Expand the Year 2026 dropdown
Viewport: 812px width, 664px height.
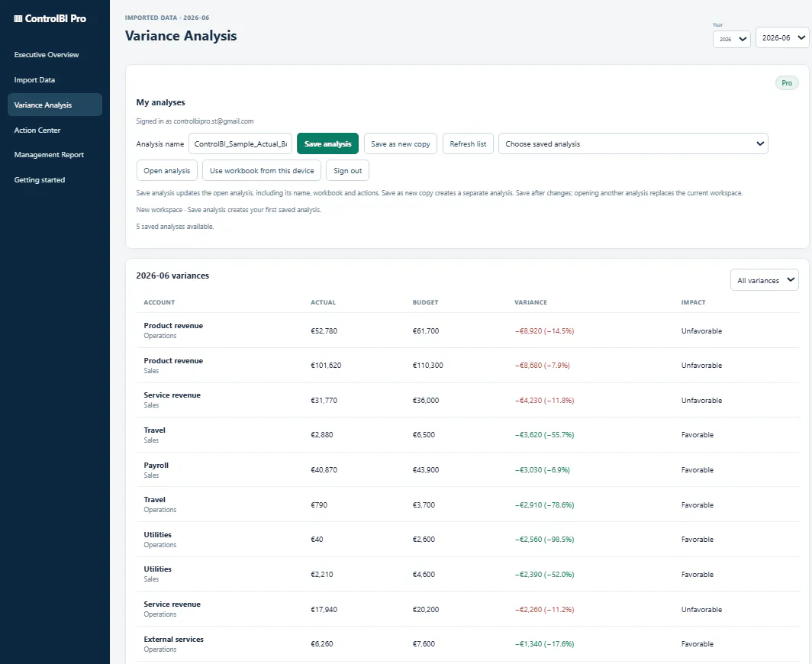[x=731, y=40]
